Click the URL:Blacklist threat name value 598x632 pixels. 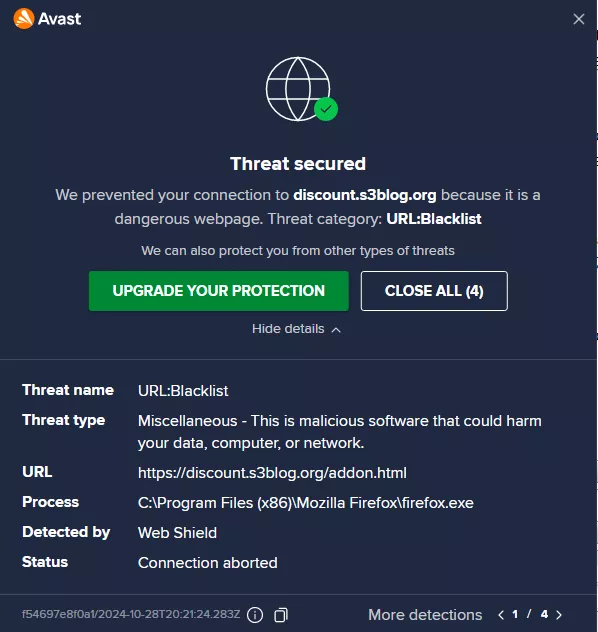[183, 391]
